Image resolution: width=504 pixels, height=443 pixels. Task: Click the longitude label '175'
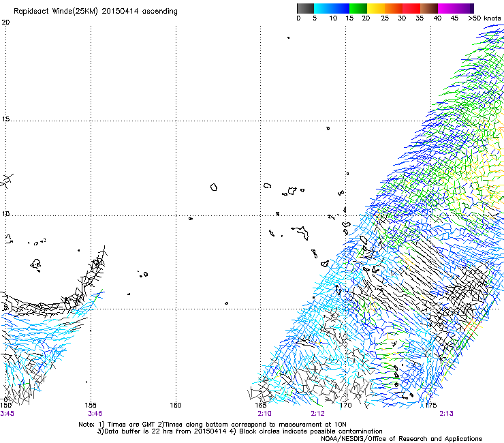[430, 405]
